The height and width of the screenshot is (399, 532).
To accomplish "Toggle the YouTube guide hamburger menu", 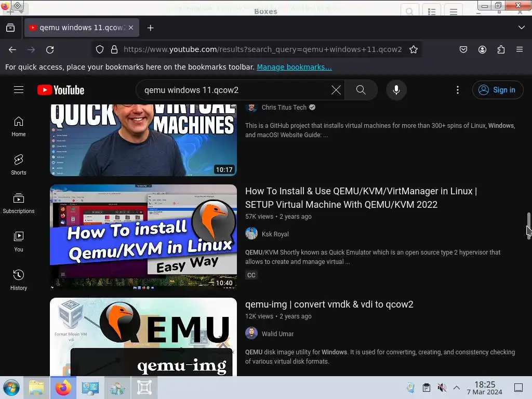I will [x=19, y=89].
